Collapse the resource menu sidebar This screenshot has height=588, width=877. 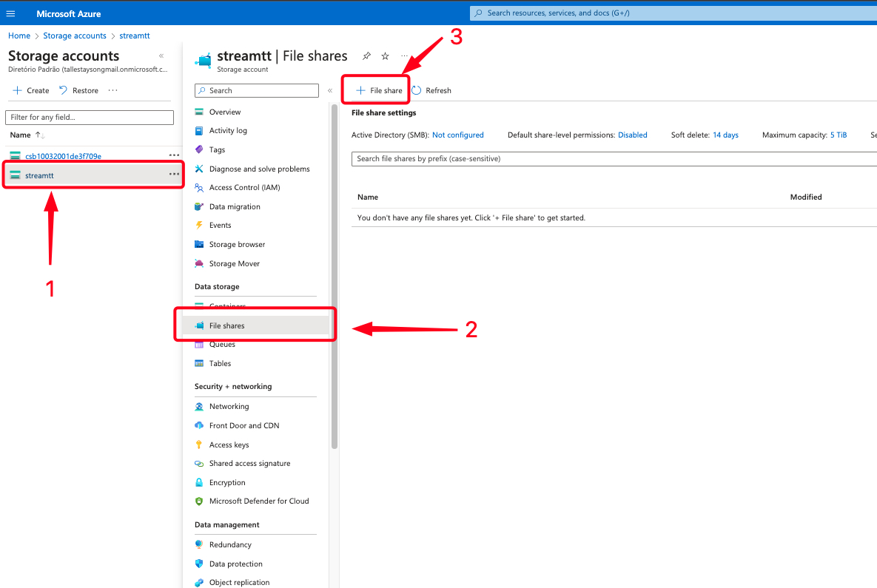click(329, 90)
